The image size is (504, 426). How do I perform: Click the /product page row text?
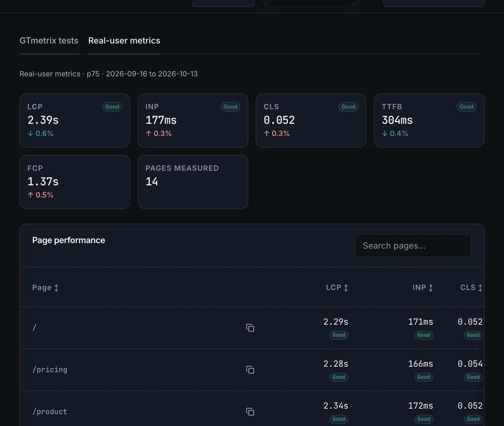point(50,412)
